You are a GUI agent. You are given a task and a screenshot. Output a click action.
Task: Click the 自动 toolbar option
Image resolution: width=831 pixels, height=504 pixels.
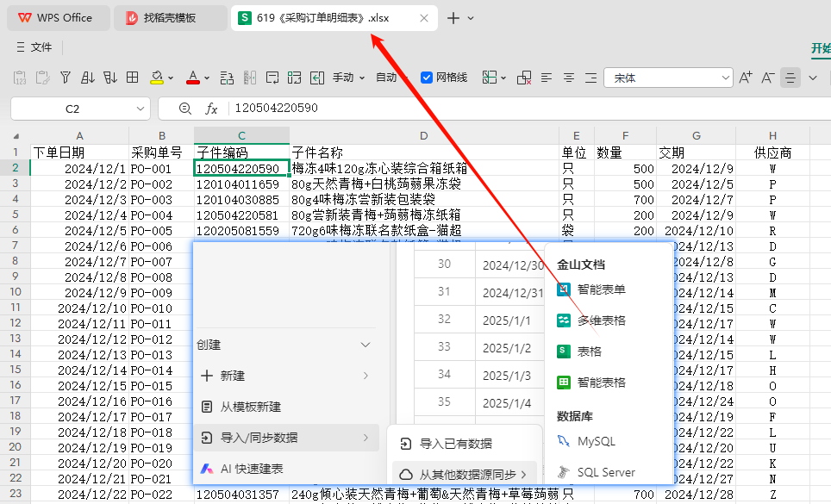[x=386, y=78]
